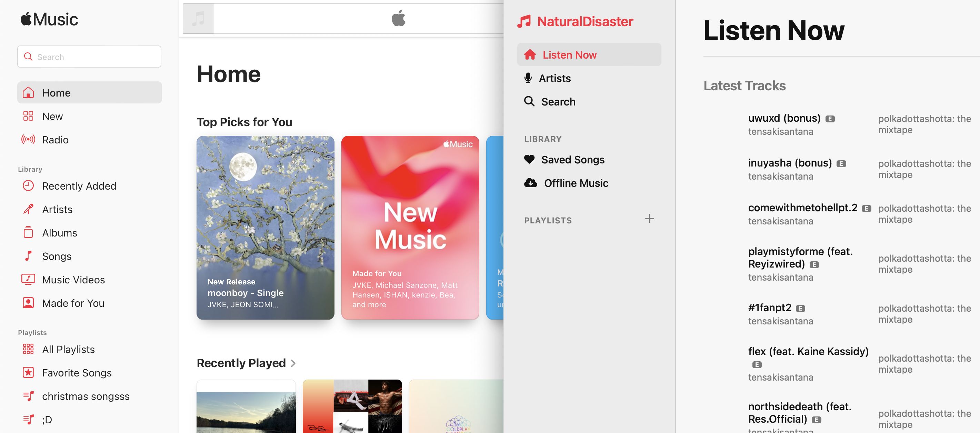Viewport: 980px width, 433px height.
Task: Play "playmistyforme (feat. Reyizwired)"
Action: point(800,258)
